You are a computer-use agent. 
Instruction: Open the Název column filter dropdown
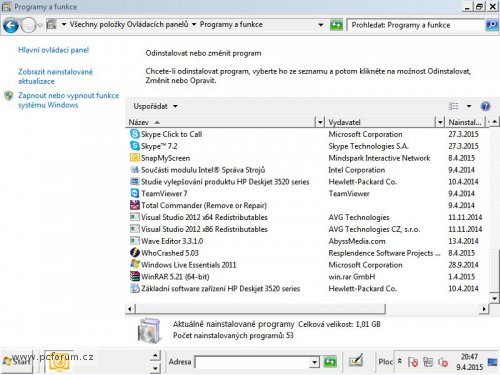pos(320,122)
